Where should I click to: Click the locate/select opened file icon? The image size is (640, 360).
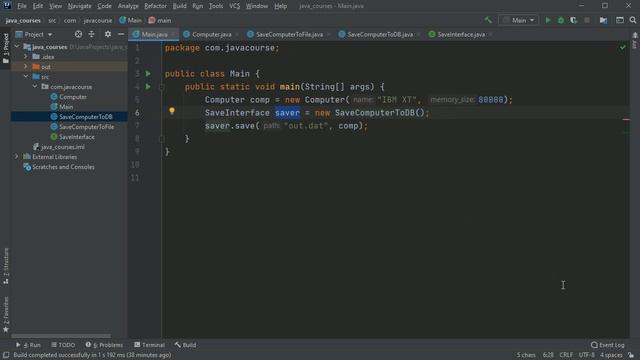pos(78,34)
